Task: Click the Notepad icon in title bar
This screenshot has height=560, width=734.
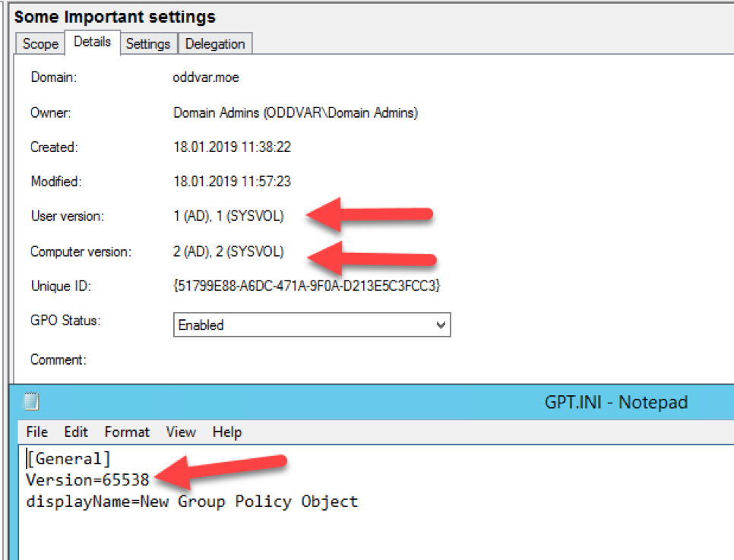Action: click(x=31, y=401)
